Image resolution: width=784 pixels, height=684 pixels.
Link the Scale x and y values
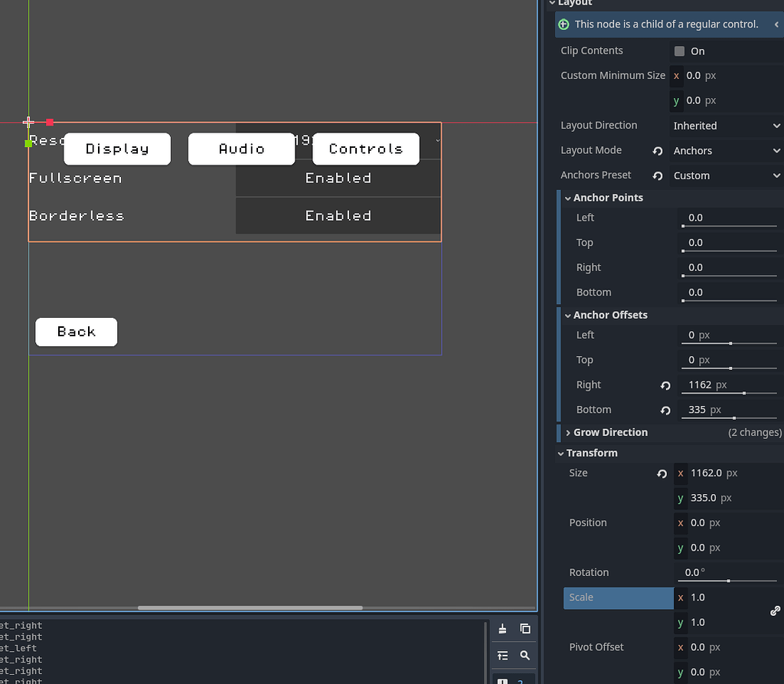coord(775,611)
